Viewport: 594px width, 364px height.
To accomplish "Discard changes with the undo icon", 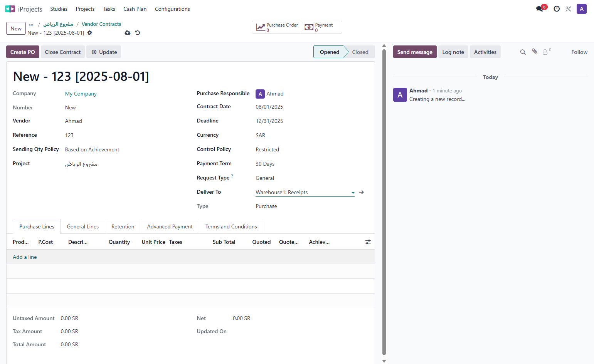I will tap(138, 33).
